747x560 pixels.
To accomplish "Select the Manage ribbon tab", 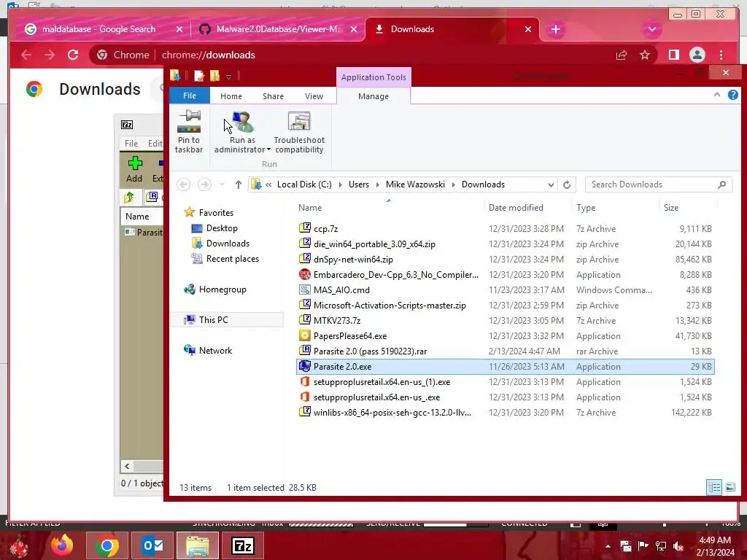I will click(x=373, y=96).
